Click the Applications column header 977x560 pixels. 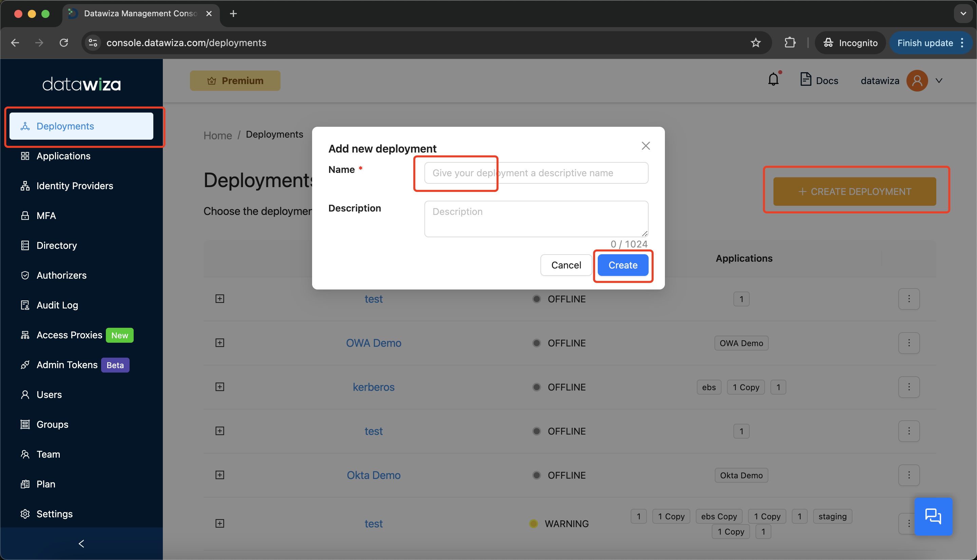pyautogui.click(x=744, y=258)
